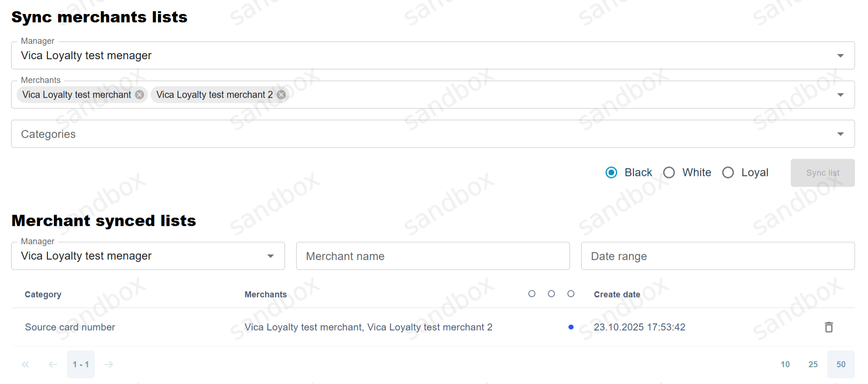
Task: Open the top Manager dropdown
Action: (840, 56)
